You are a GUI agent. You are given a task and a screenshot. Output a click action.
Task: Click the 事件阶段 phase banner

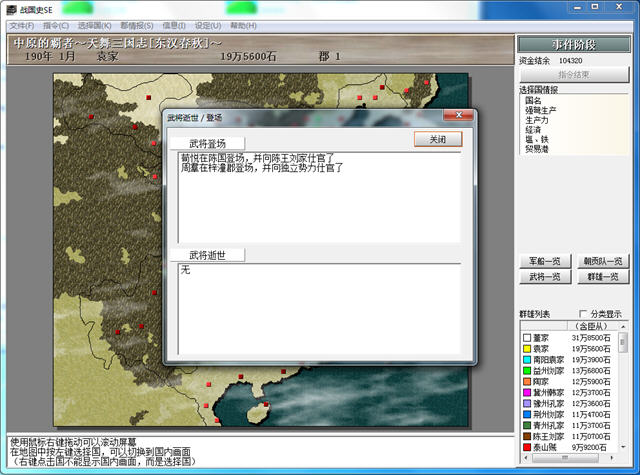point(574,44)
